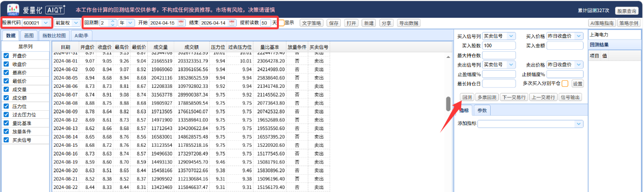Toggle the 收盘价 column checkbox
The image size is (644, 192).
pos(6,65)
